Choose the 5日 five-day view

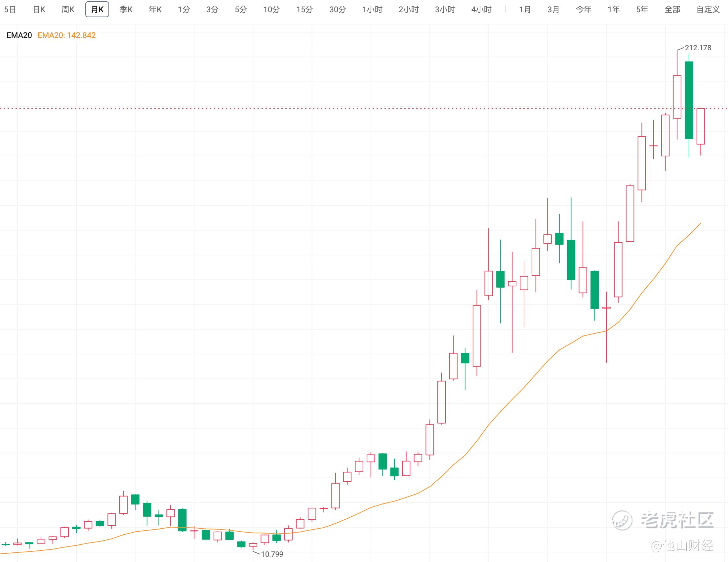click(10, 9)
